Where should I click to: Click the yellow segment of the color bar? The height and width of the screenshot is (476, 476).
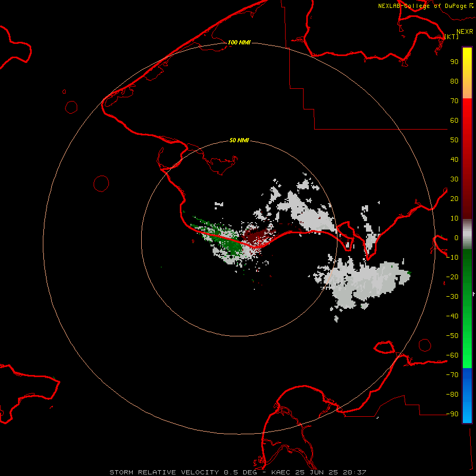467,73
